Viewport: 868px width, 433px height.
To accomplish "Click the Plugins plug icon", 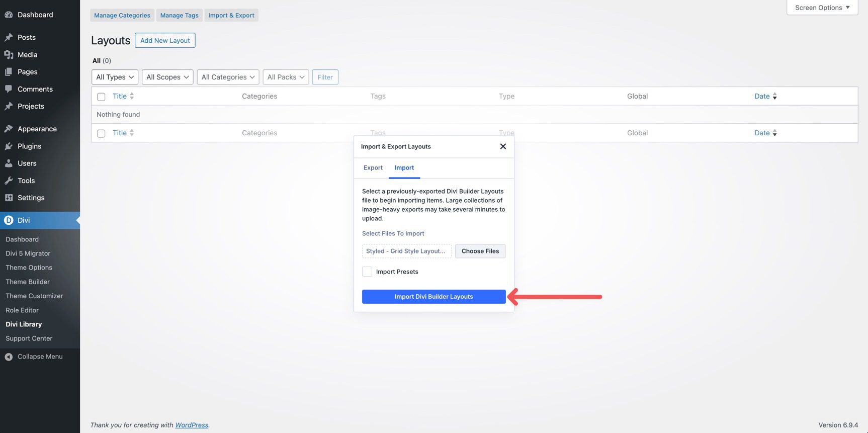I will click(9, 146).
